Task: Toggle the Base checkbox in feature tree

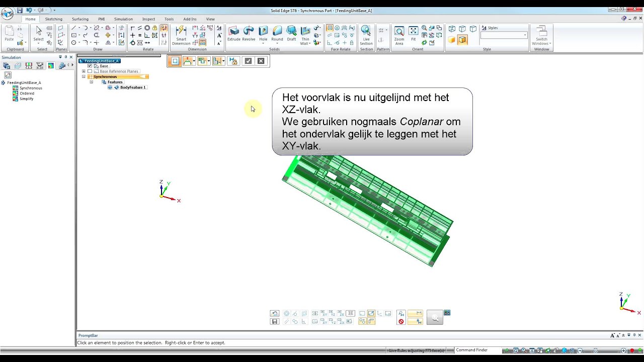Action: (x=90, y=66)
